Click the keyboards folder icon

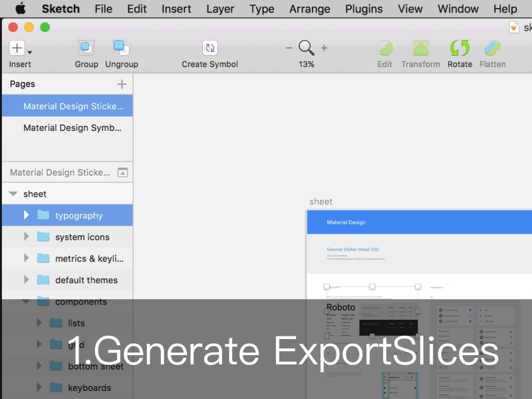tap(56, 387)
